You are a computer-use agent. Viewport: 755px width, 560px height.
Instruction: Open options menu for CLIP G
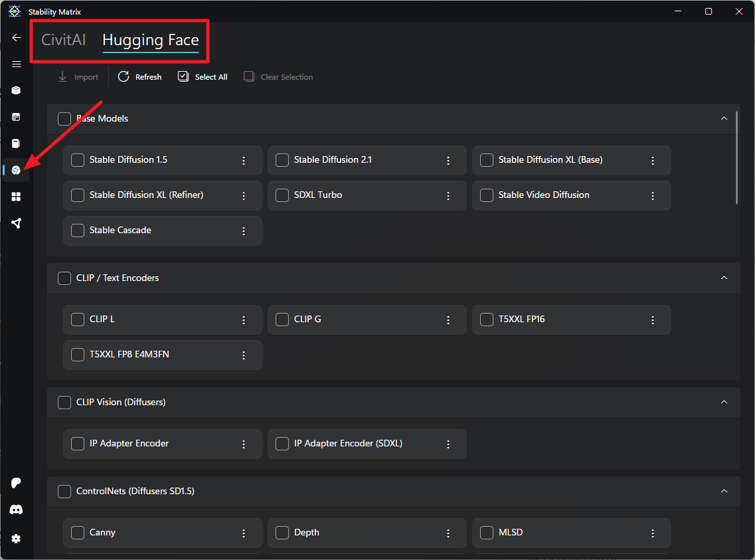[448, 320]
